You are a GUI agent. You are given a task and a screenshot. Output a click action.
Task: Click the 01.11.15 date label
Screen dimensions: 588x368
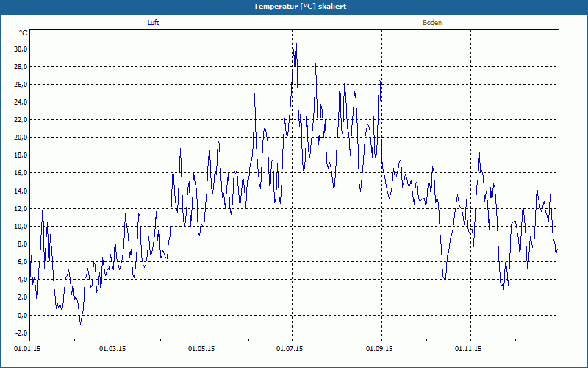tap(468, 349)
